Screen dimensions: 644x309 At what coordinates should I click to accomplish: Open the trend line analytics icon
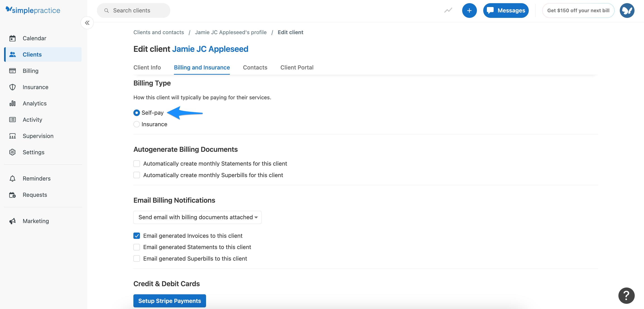448,10
